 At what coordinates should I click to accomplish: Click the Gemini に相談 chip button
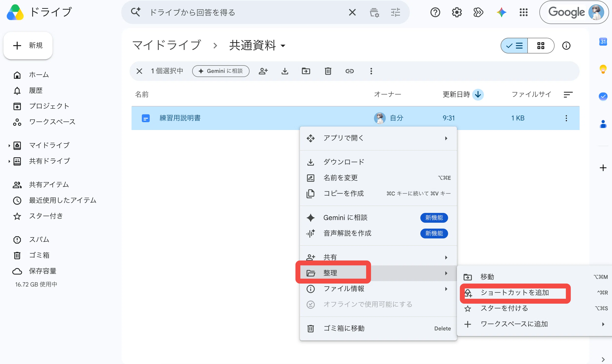(221, 71)
